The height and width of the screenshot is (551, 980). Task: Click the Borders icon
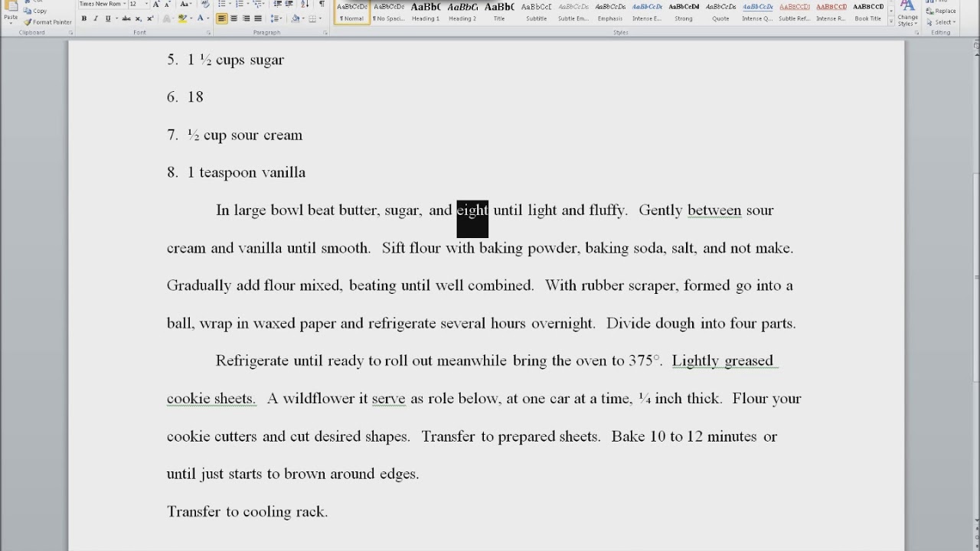313,18
